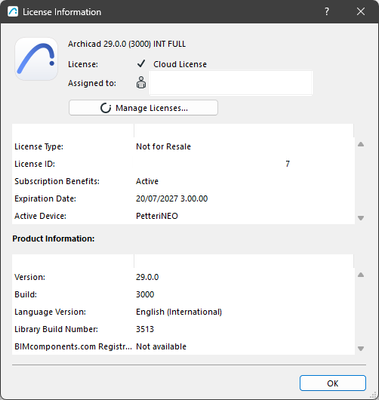Screen dimensions: 379x400
Task: Select the Active Device row label
Action: [x=40, y=216]
